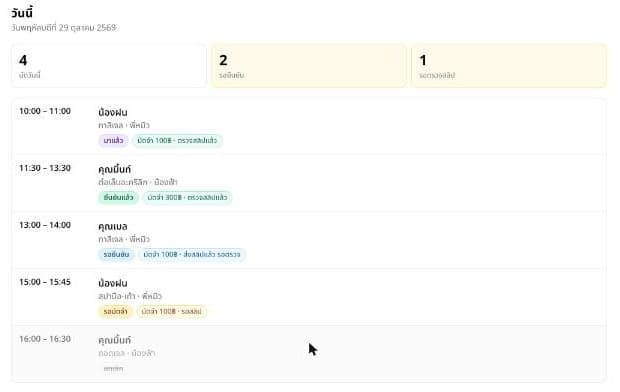
Task: Click the deposit 100฿ awaiting slip badge
Action: click(x=172, y=311)
